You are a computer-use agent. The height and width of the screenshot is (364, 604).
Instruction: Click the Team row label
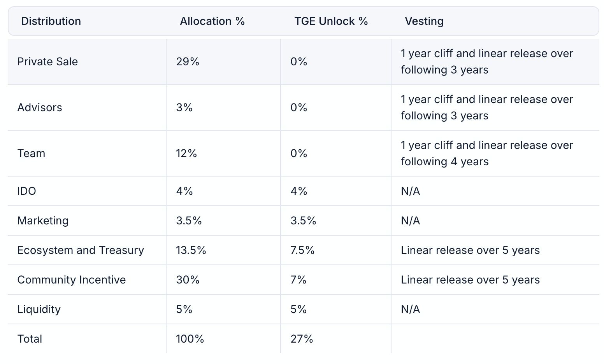click(31, 154)
